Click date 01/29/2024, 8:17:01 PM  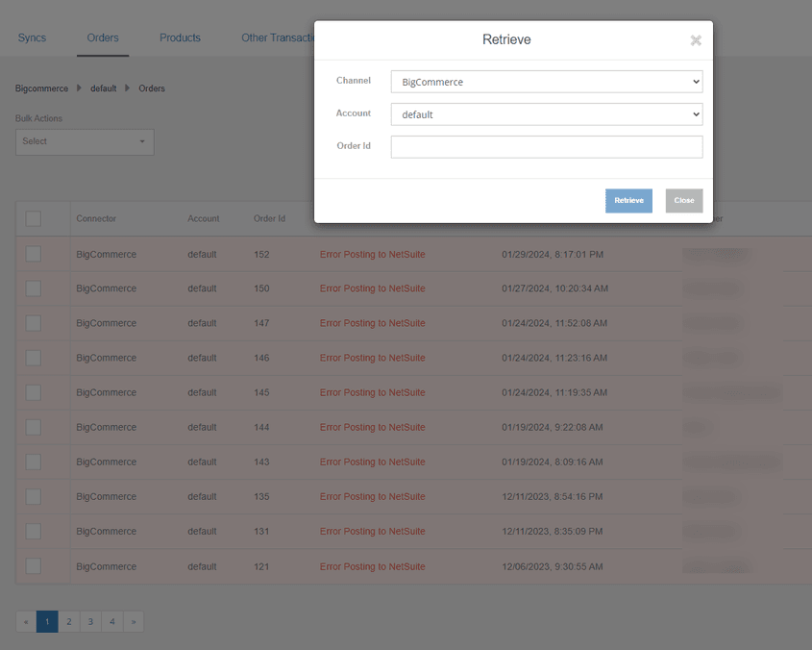553,255
